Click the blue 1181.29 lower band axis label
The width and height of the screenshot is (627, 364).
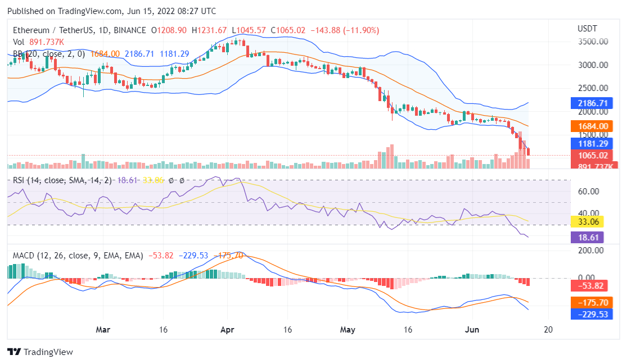click(x=587, y=144)
